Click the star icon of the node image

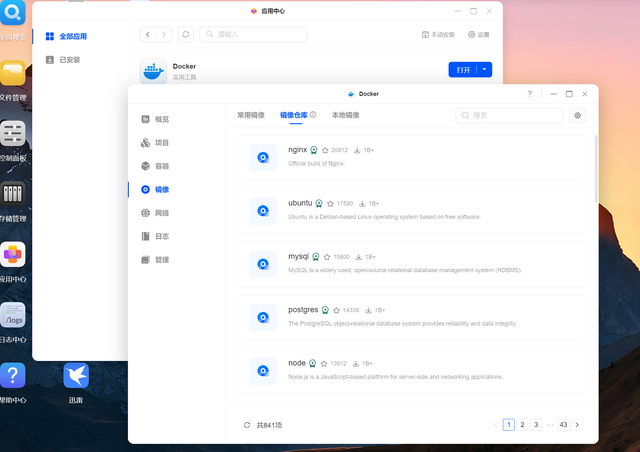(x=324, y=363)
